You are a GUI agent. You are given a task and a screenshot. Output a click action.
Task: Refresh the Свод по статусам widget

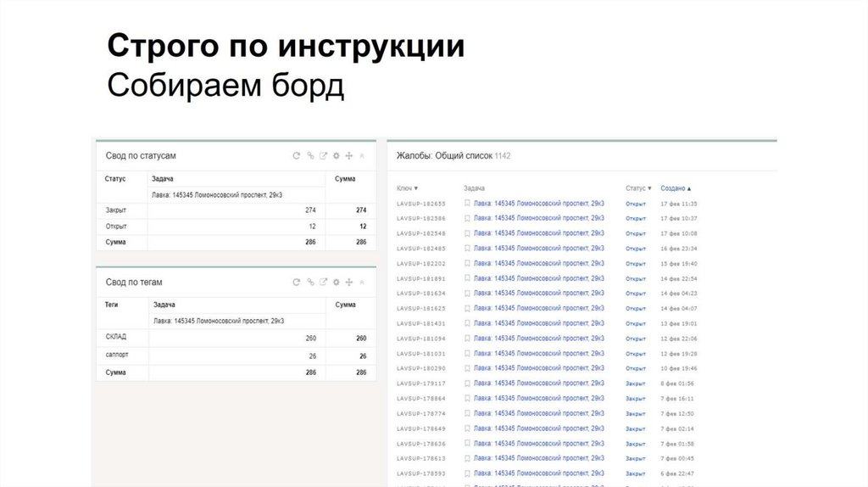click(x=297, y=156)
